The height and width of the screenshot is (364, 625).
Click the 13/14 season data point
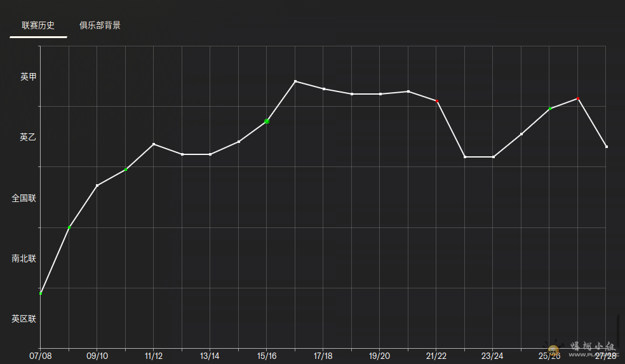(x=210, y=154)
